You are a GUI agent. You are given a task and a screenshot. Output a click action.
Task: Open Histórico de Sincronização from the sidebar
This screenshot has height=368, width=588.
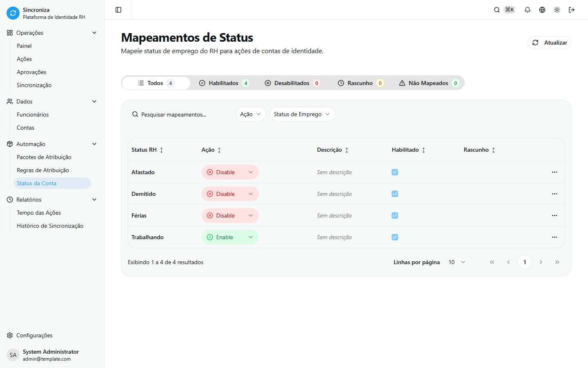(x=50, y=226)
